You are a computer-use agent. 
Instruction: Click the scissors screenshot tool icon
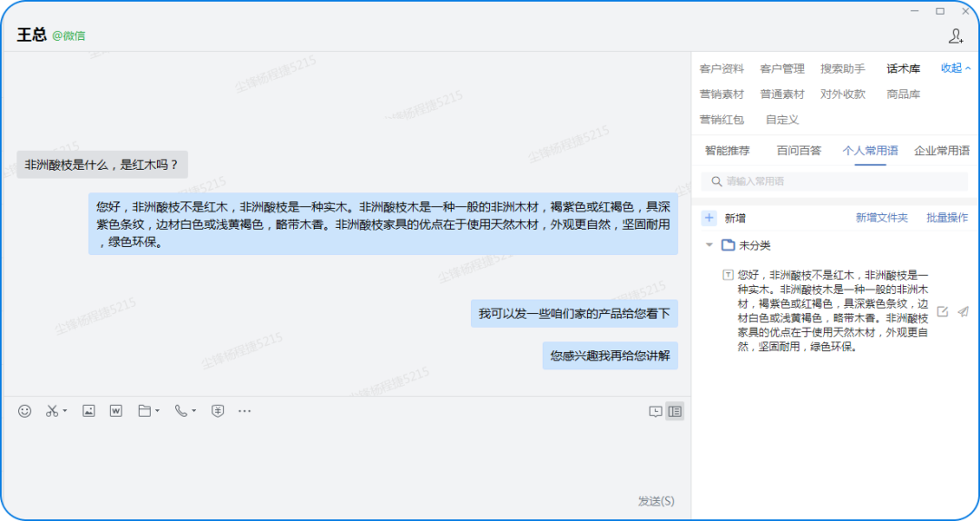click(53, 411)
